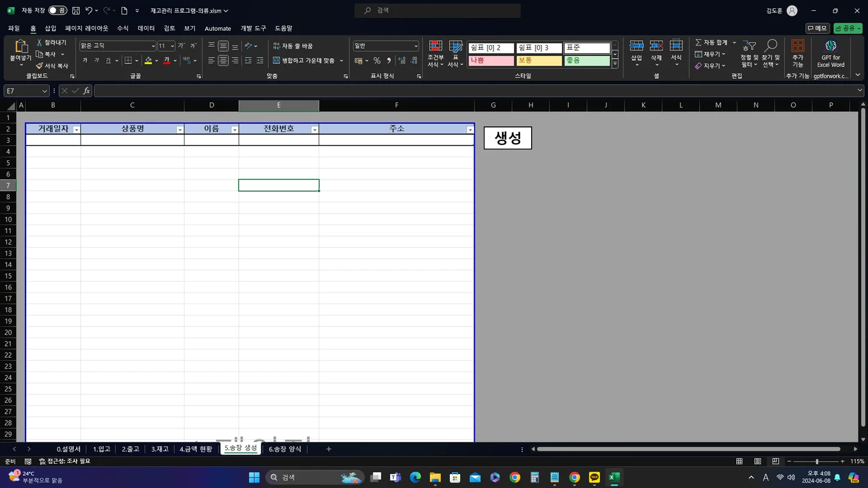Open filter dropdown for 거래일자 column

point(76,130)
